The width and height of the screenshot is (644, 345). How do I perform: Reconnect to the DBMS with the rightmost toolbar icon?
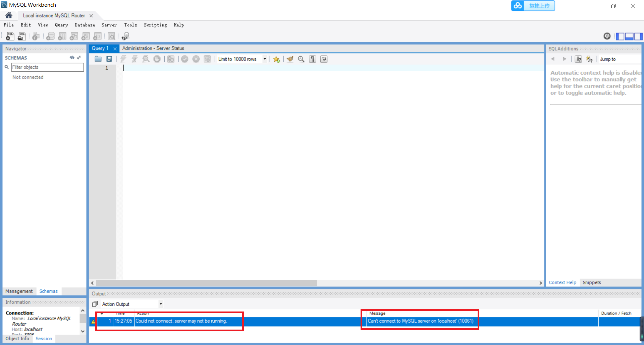(x=126, y=36)
